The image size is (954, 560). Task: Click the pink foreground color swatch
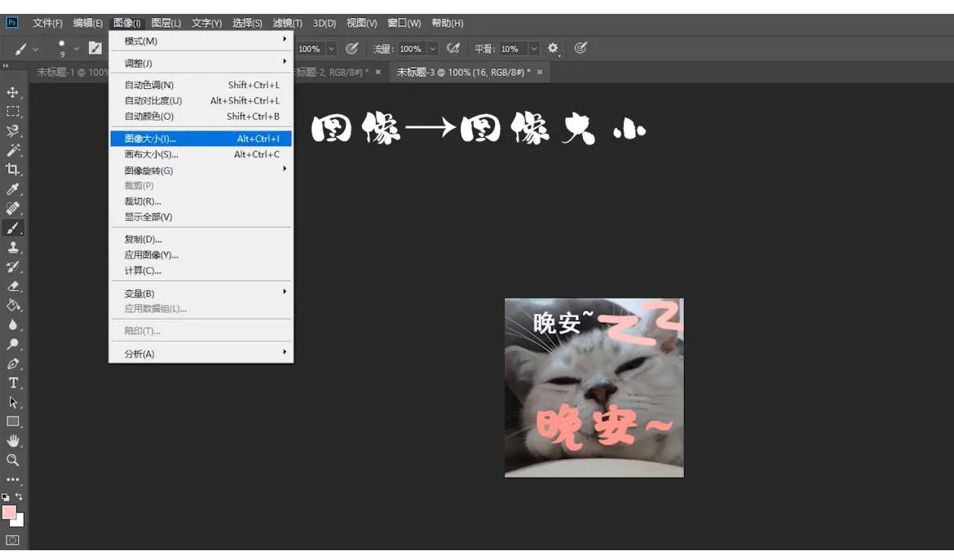[x=10, y=512]
